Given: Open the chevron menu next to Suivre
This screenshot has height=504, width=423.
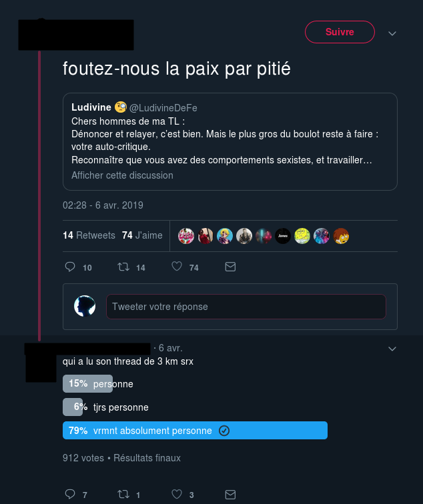Looking at the screenshot, I should click(x=392, y=33).
